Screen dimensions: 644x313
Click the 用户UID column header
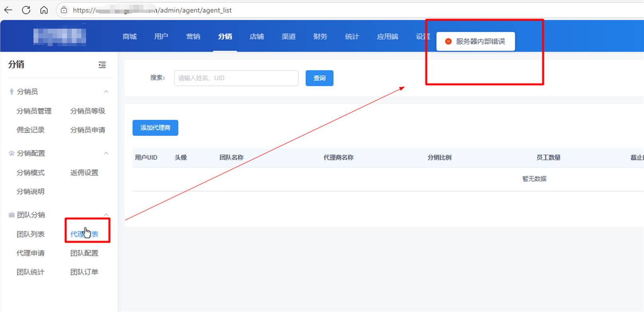point(146,158)
